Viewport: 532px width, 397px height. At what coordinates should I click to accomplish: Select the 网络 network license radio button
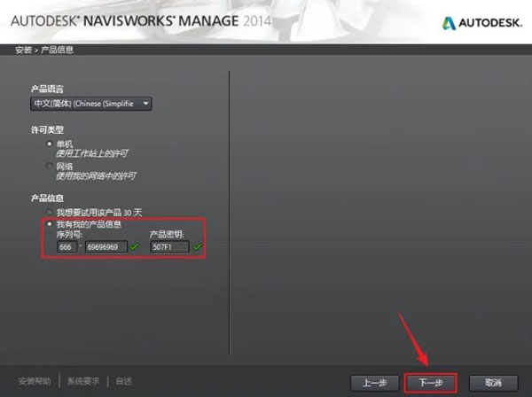[50, 166]
